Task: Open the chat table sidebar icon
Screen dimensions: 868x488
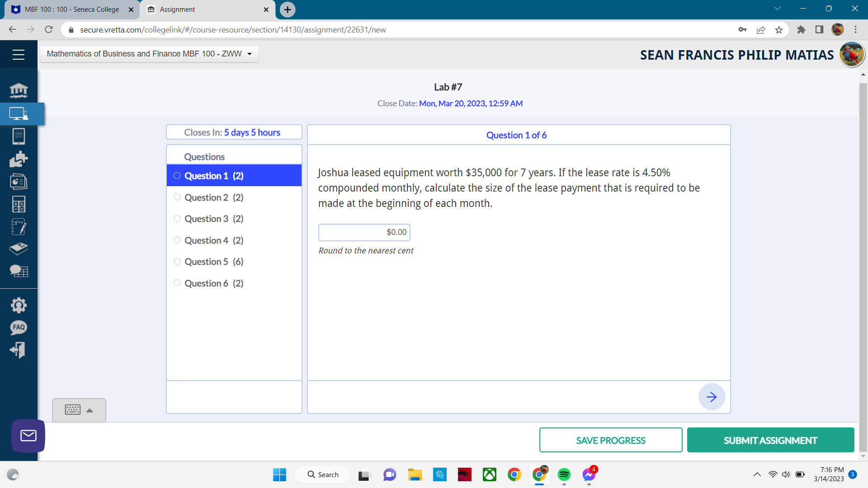Action: point(19,271)
